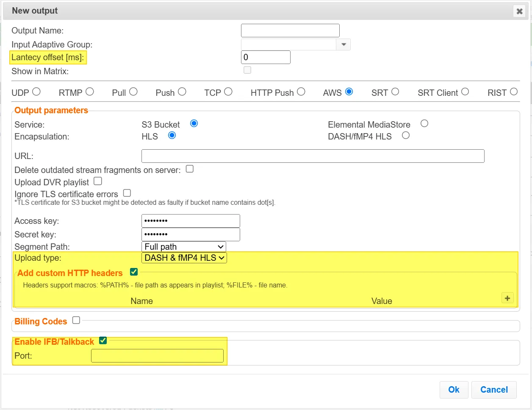This screenshot has width=532, height=410.
Task: Open the Upload type dropdown
Action: (x=184, y=258)
